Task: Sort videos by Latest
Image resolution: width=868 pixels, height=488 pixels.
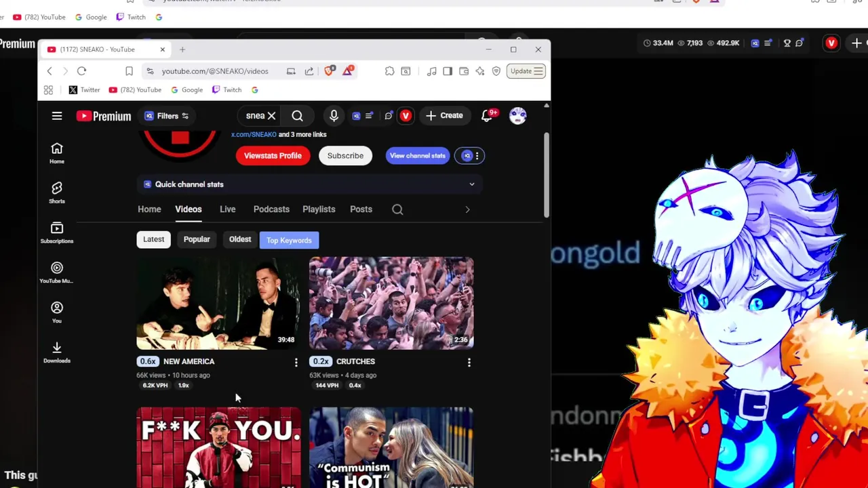Action: pos(153,239)
